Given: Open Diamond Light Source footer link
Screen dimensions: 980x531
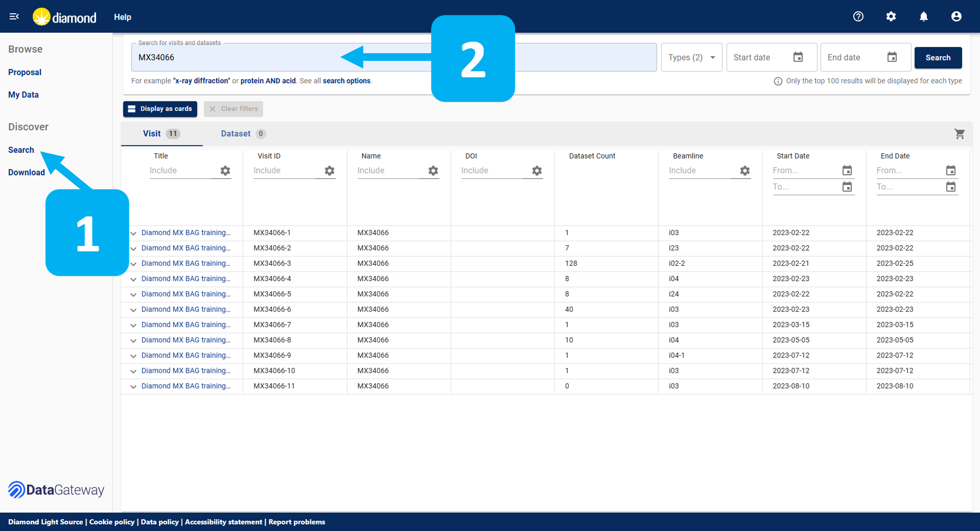Looking at the screenshot, I should [x=46, y=522].
